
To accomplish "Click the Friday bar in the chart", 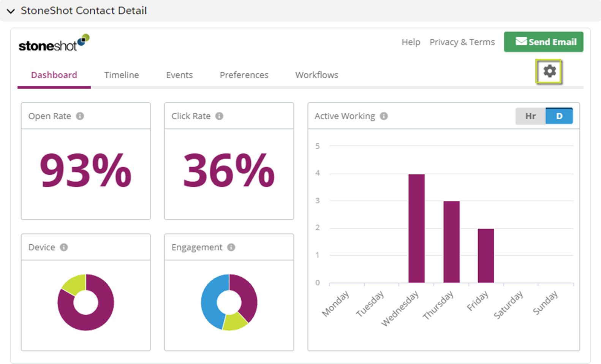I will point(486,256).
